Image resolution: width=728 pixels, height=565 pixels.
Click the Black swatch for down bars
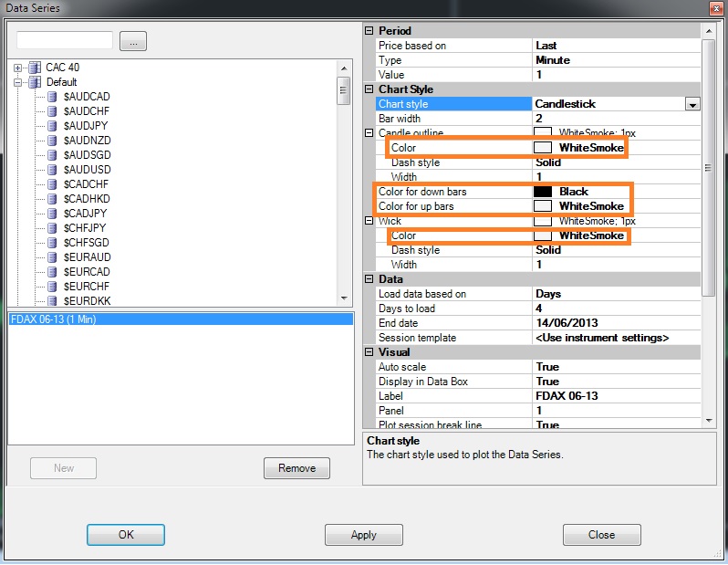[x=543, y=192]
